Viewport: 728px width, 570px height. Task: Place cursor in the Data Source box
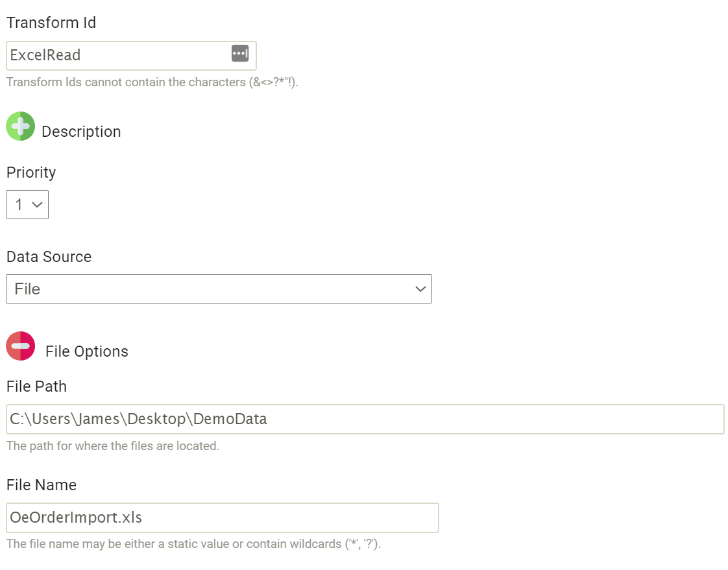pyautogui.click(x=195, y=289)
